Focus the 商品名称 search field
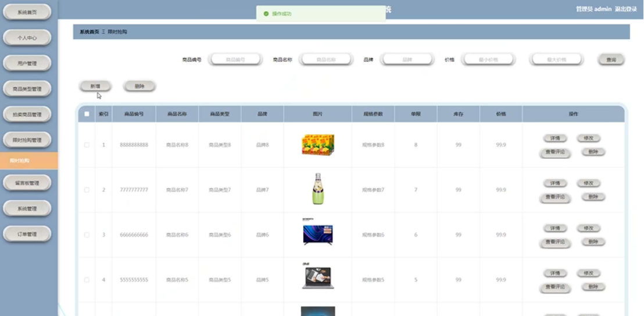Viewport: 644px width, 316px height. pyautogui.click(x=326, y=59)
